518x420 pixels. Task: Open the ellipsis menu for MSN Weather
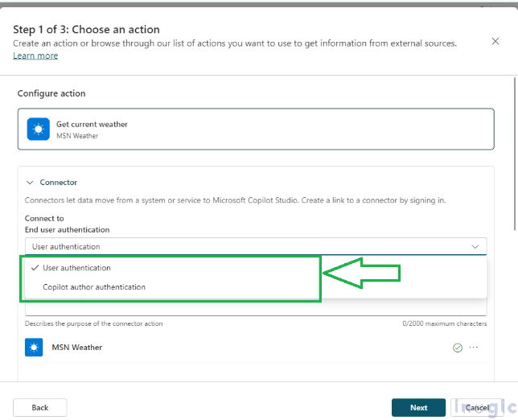pos(474,348)
